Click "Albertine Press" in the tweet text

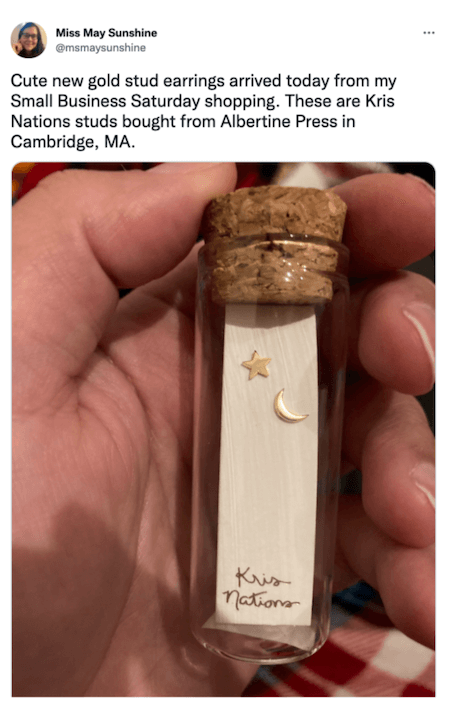[x=278, y=122]
